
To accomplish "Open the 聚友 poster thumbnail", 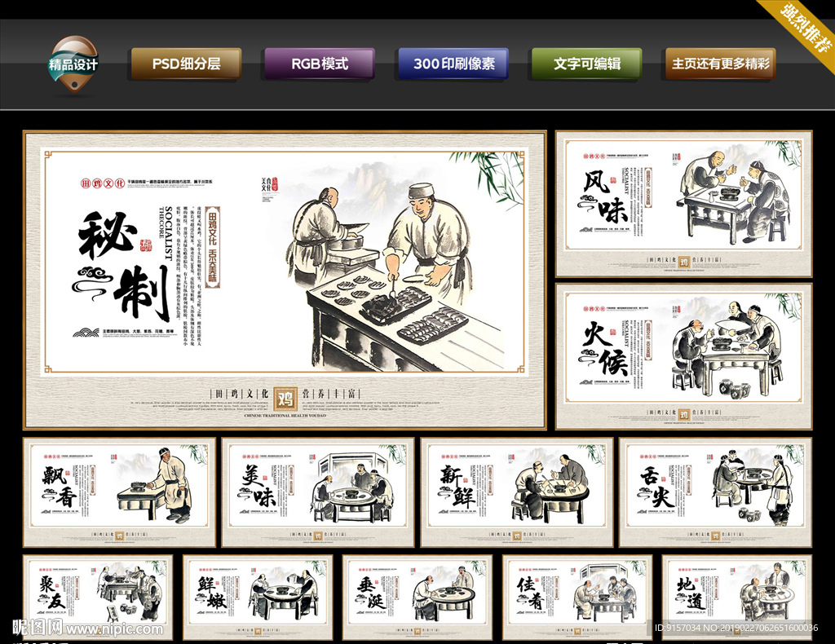I will click(98, 598).
